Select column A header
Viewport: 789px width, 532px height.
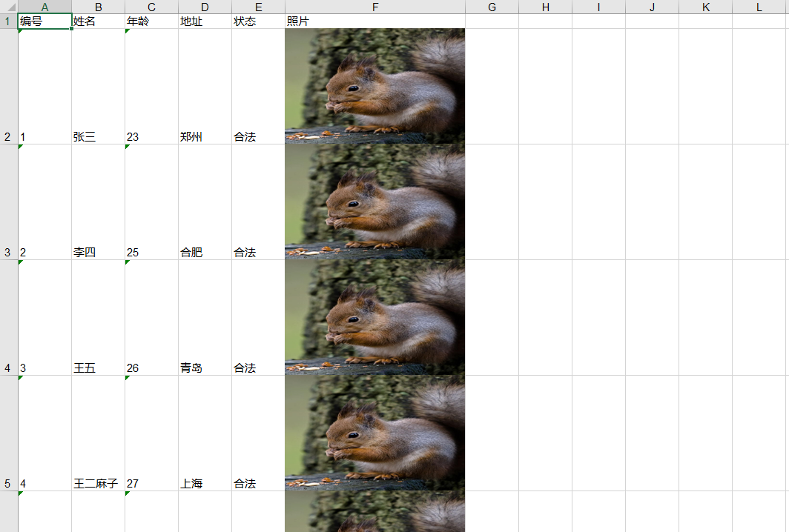click(x=44, y=7)
